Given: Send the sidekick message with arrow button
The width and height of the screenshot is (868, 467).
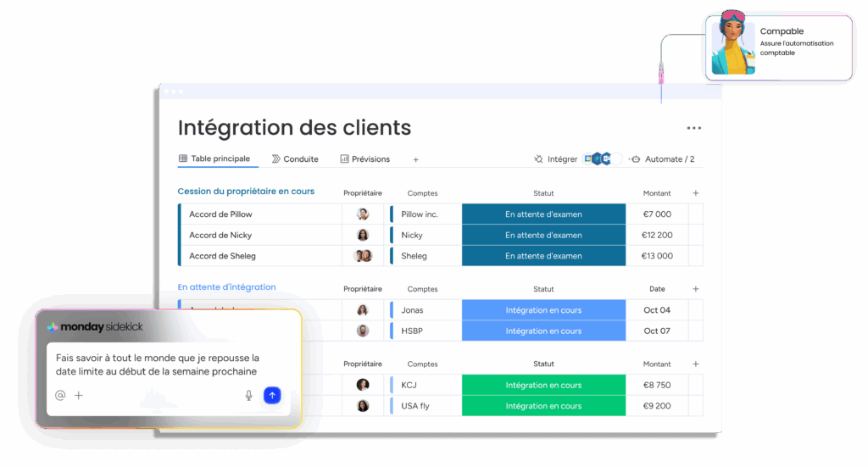Looking at the screenshot, I should click(x=272, y=395).
